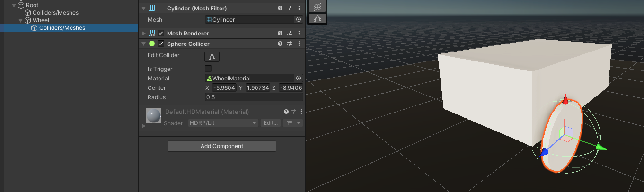Click the DefaultHDMaterial preview sphere

coord(153,116)
